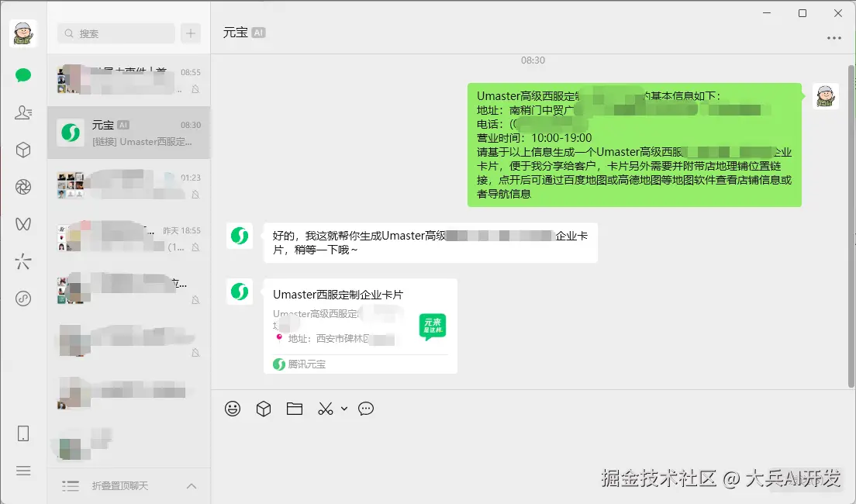Select the 元宝 conversation in chat list
Screen dimensions: 856x504
click(x=128, y=132)
